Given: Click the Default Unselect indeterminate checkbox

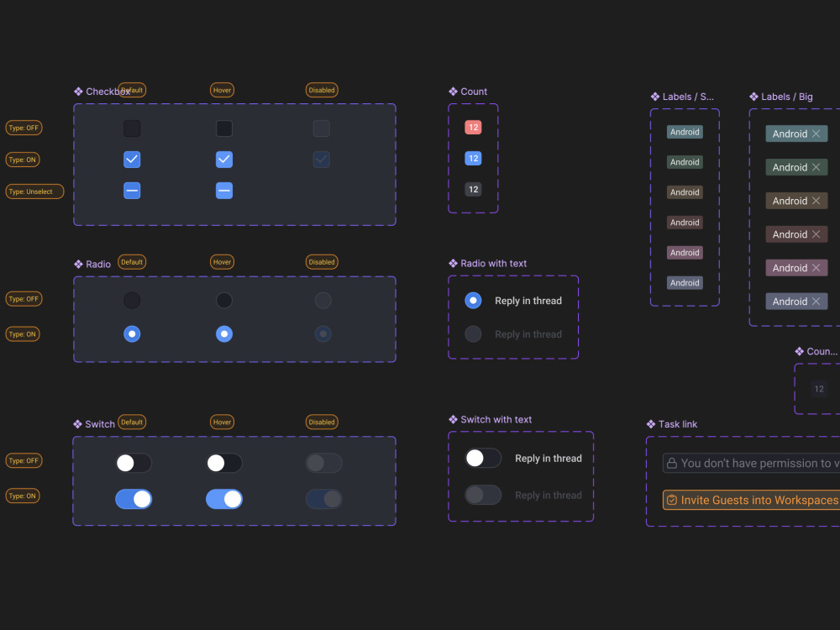Looking at the screenshot, I should (x=132, y=190).
